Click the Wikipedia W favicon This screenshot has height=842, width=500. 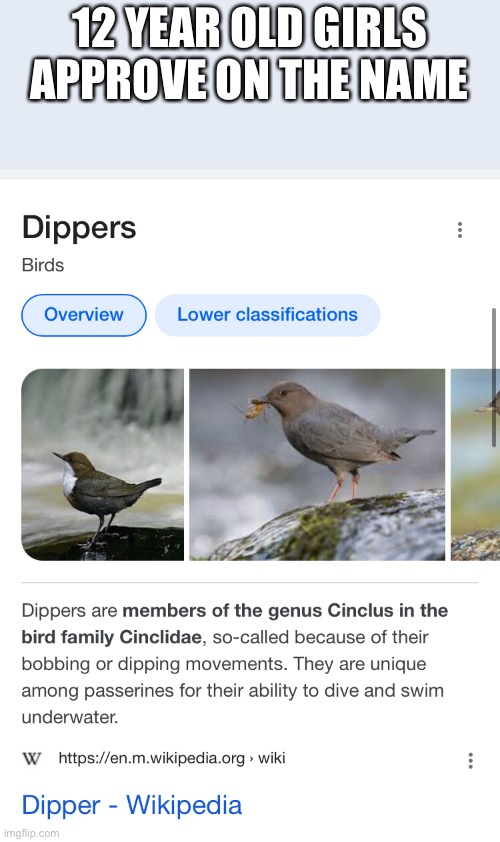(32, 759)
